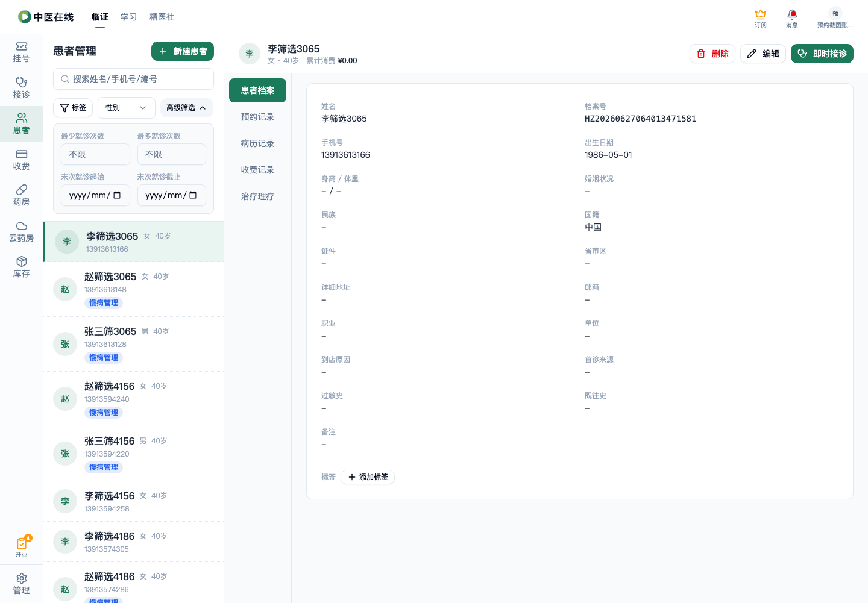
Task: Click the 最少就诊次数 input
Action: (x=95, y=154)
